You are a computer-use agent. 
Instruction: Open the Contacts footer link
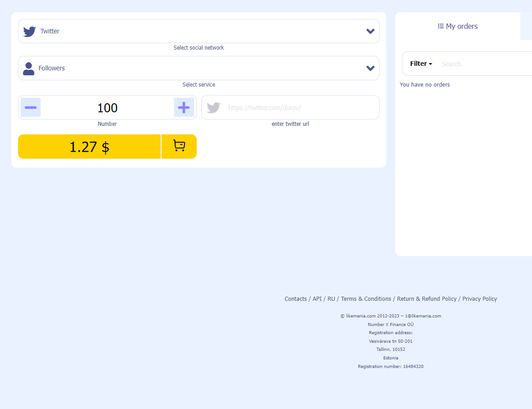click(296, 299)
